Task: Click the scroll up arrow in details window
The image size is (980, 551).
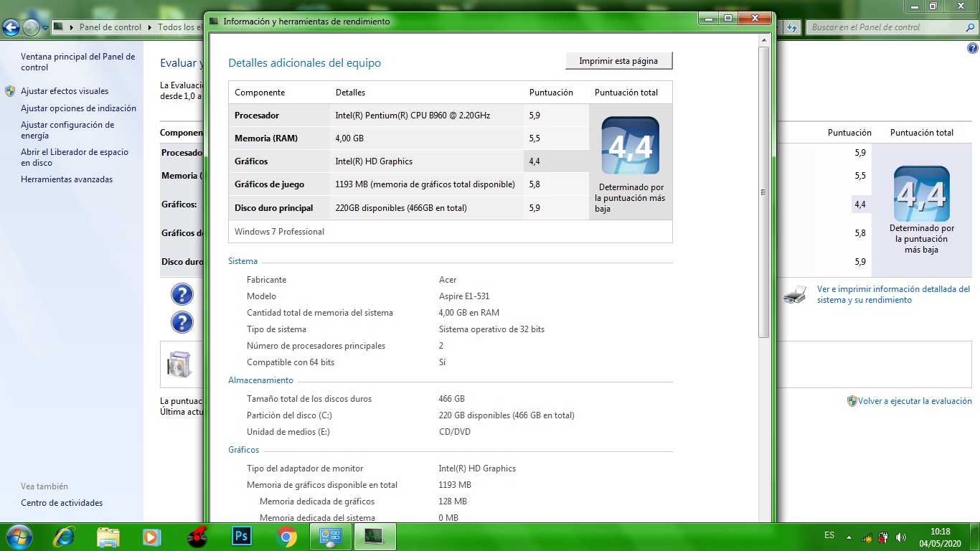Action: [x=763, y=40]
